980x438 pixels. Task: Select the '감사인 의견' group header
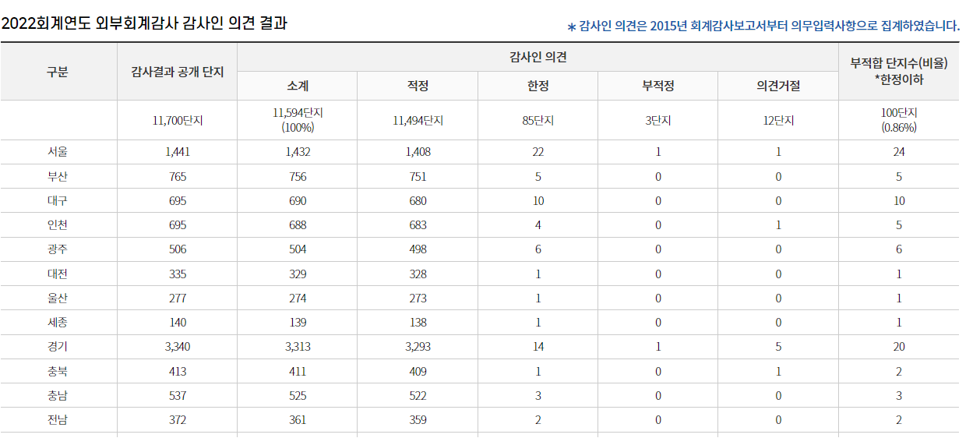coord(538,58)
